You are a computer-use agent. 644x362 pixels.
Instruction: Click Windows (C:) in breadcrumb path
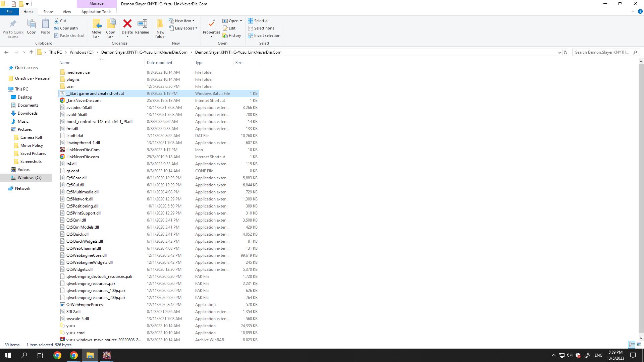82,52
